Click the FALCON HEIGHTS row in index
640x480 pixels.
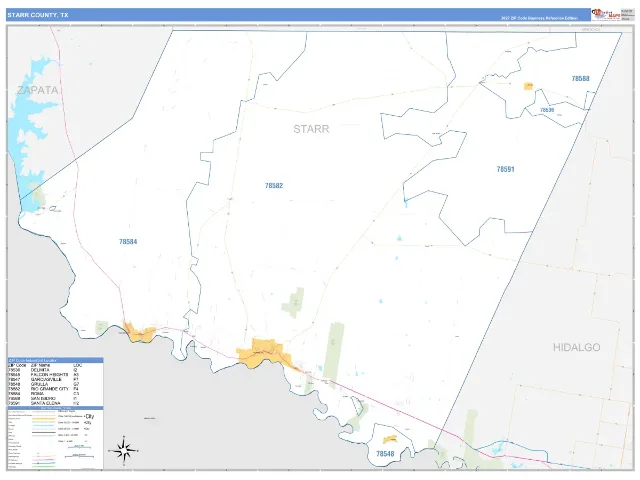(44, 375)
